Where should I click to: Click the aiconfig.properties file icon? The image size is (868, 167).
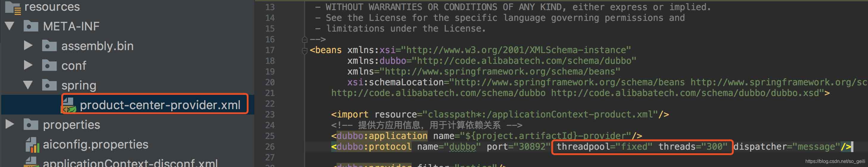click(32, 144)
